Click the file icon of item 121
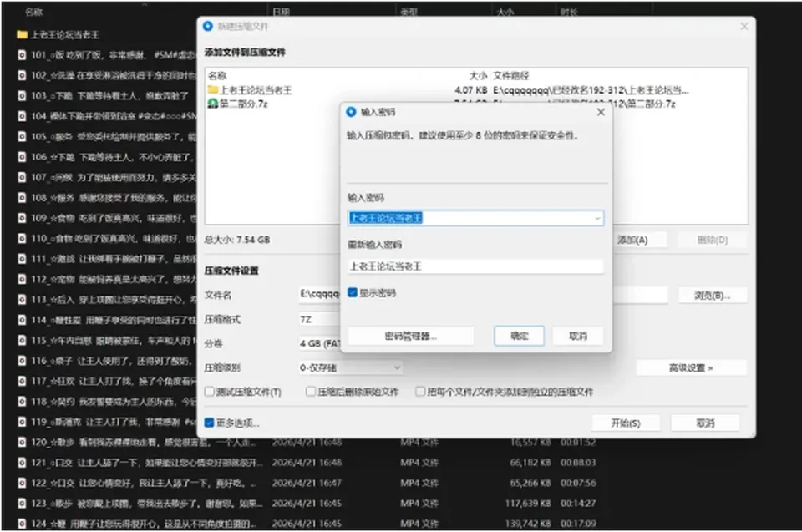 pos(22,463)
